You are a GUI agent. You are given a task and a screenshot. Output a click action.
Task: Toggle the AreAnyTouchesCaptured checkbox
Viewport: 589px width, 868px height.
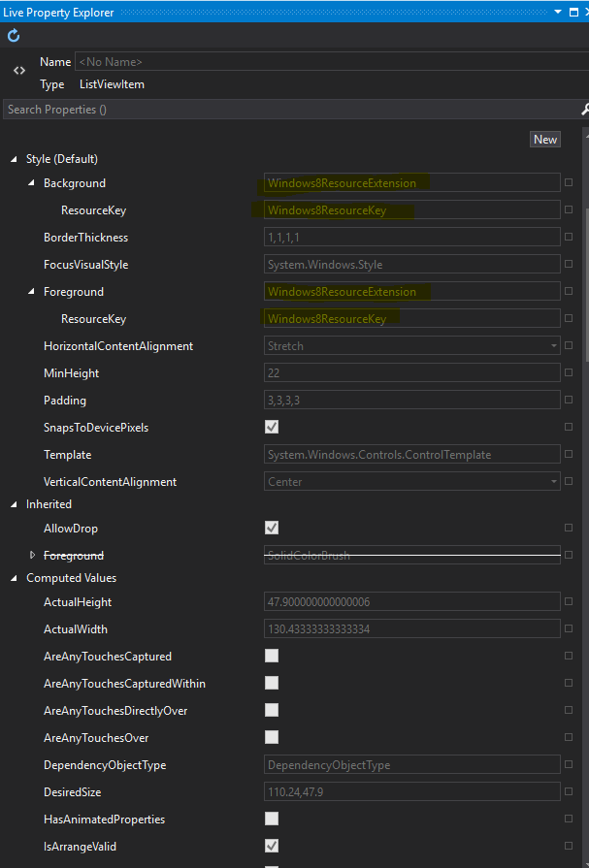click(272, 656)
